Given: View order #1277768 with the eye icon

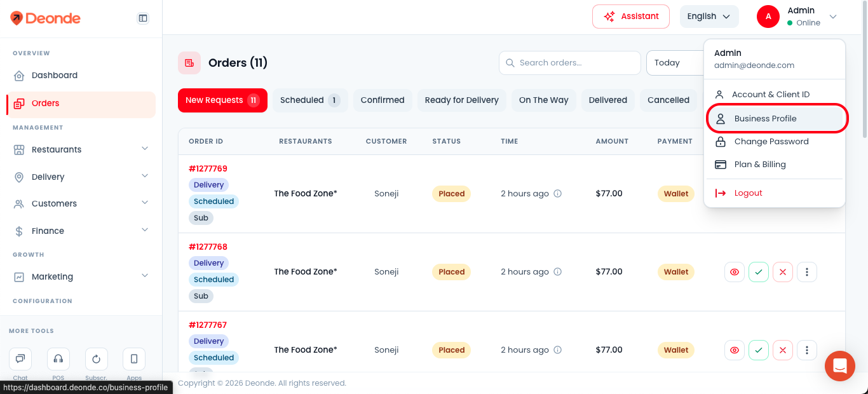Looking at the screenshot, I should (x=735, y=272).
